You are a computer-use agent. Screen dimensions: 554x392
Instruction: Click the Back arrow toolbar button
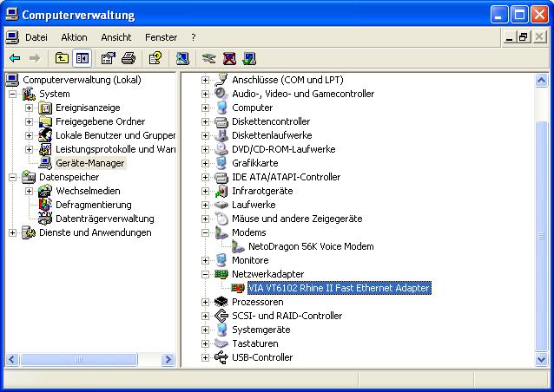coord(15,58)
